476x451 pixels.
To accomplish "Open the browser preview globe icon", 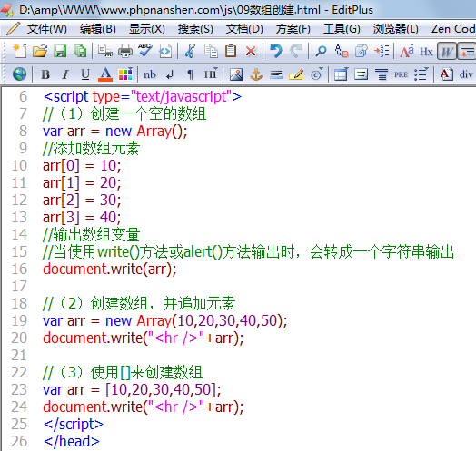I will tap(19, 74).
